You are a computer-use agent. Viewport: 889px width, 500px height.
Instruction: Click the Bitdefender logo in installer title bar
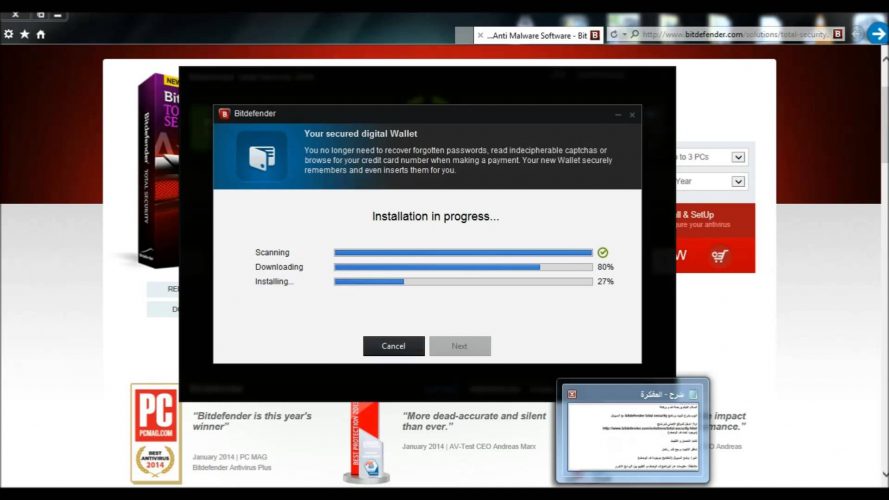(x=225, y=114)
